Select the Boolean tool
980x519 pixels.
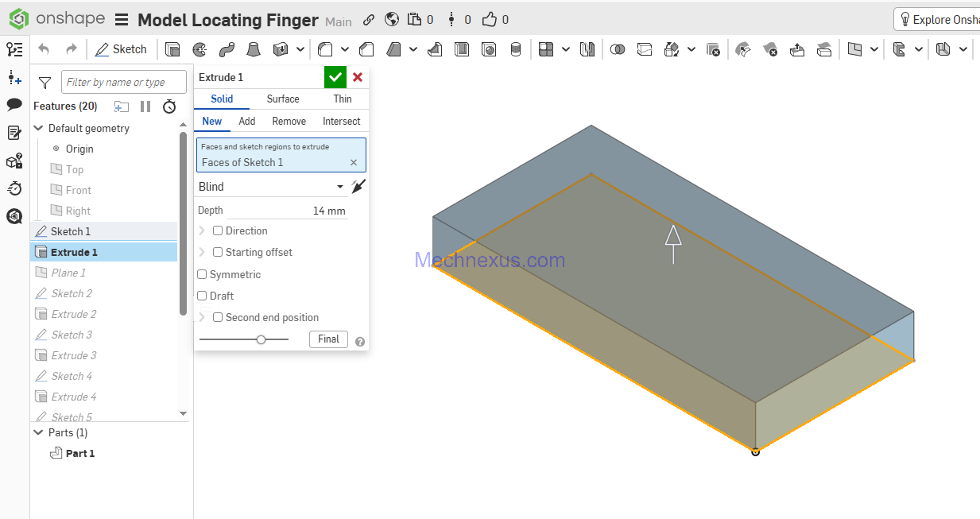click(618, 49)
